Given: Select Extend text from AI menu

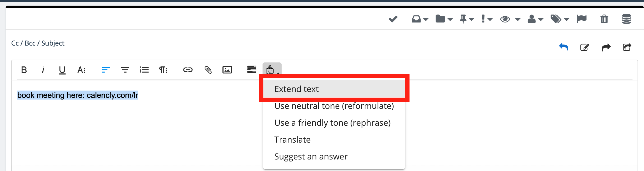Looking at the screenshot, I should (296, 89).
